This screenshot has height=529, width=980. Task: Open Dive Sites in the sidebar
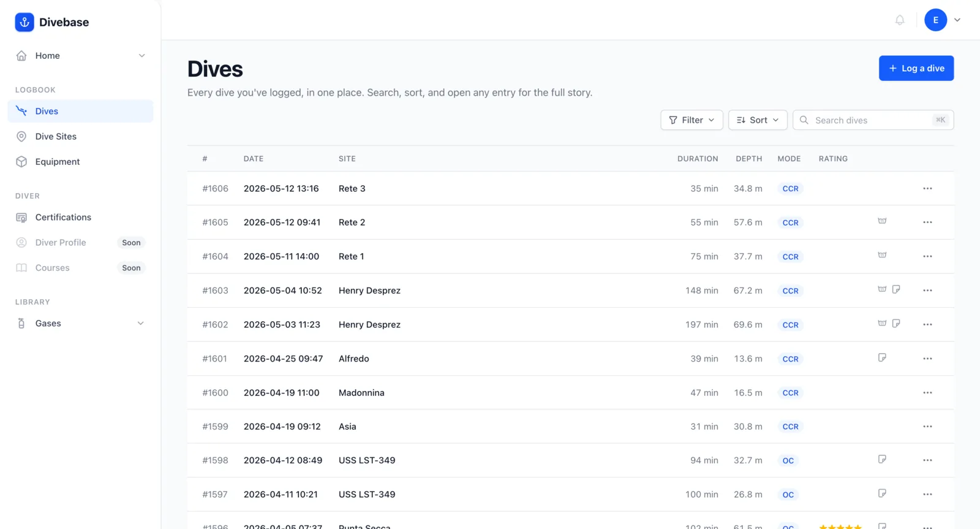click(x=80, y=137)
